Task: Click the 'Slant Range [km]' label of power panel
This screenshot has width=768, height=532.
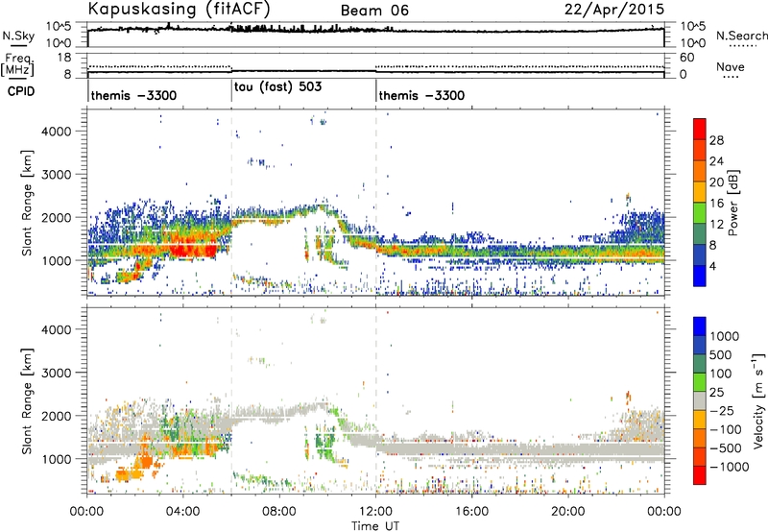Action: coord(27,203)
